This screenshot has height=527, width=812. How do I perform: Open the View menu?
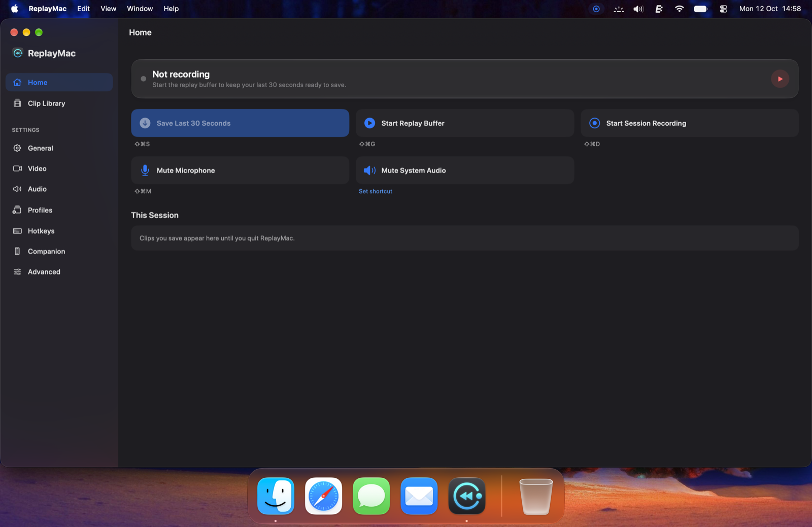[108, 9]
